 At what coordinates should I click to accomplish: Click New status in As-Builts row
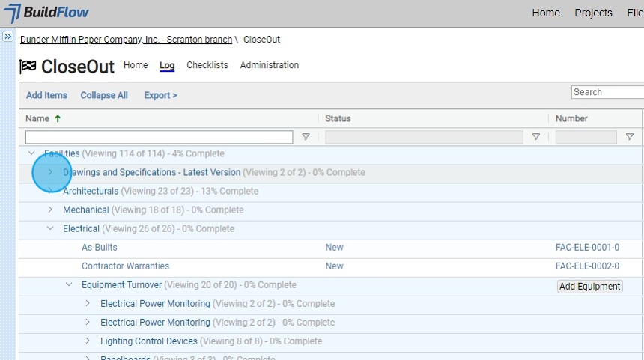point(334,247)
